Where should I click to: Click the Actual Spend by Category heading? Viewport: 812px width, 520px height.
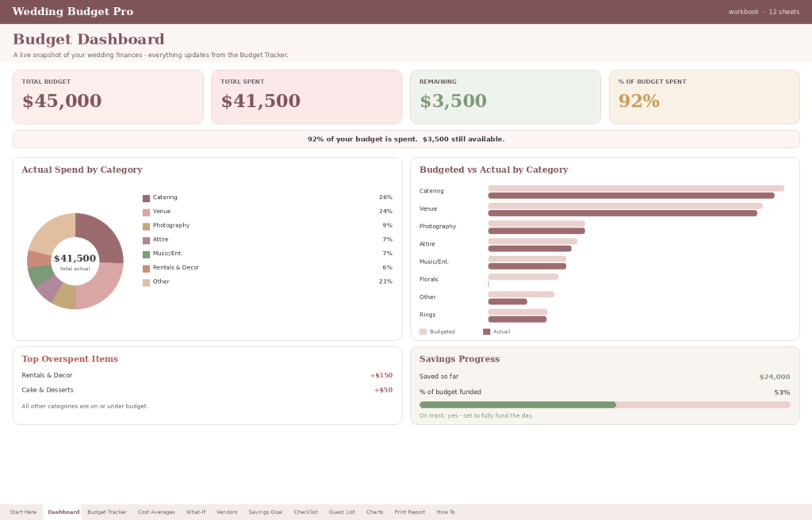coord(82,170)
